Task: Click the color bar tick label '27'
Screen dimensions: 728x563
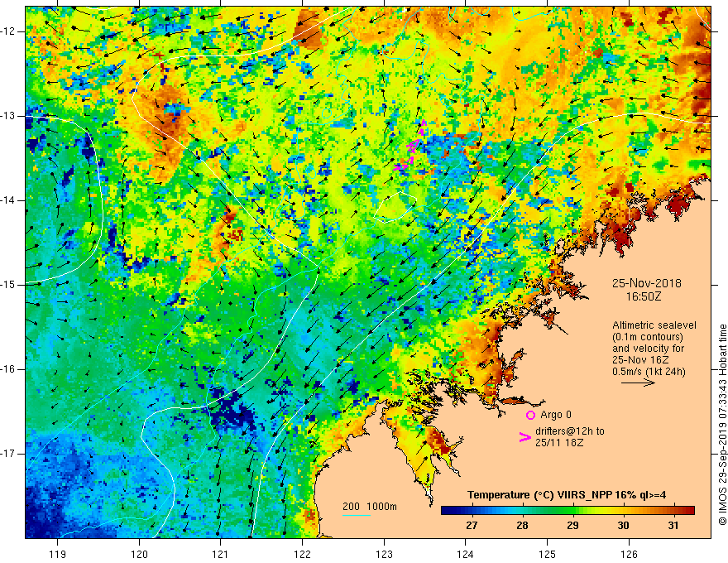Action: coord(472,526)
